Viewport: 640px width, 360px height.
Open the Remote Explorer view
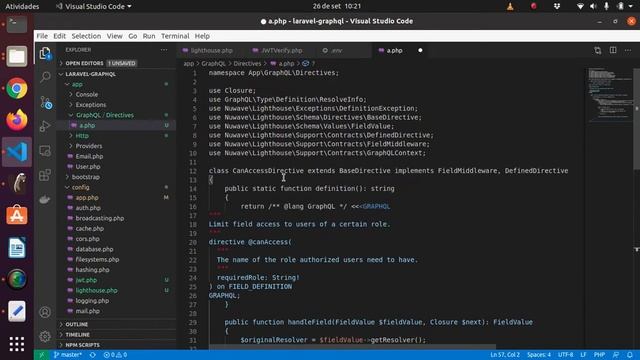pyautogui.click(x=45, y=151)
